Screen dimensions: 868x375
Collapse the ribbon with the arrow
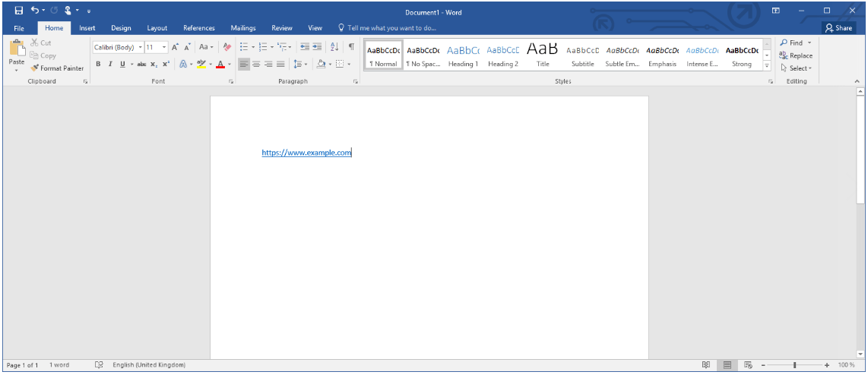tap(857, 81)
